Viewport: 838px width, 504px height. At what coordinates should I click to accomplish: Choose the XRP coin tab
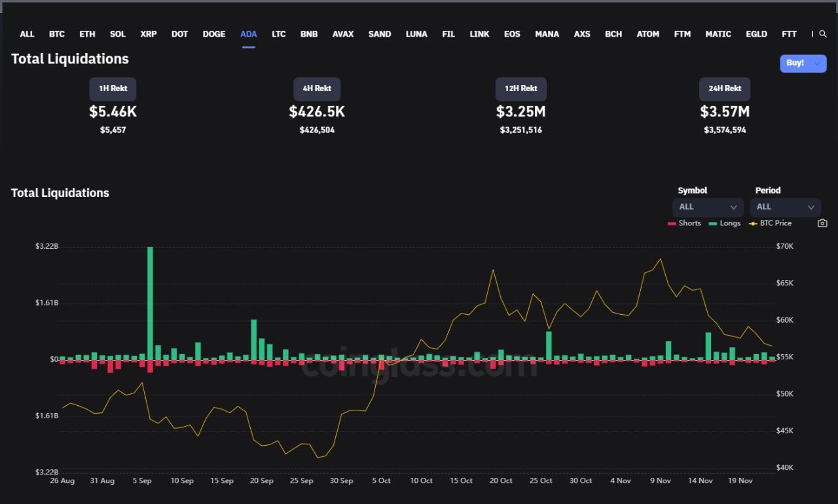click(149, 34)
